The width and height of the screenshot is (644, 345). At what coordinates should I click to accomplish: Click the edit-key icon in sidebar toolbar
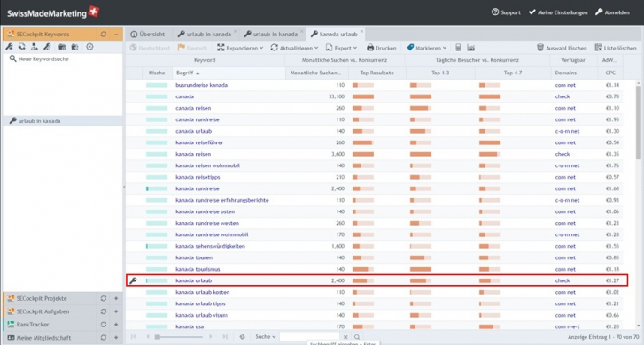[47, 47]
